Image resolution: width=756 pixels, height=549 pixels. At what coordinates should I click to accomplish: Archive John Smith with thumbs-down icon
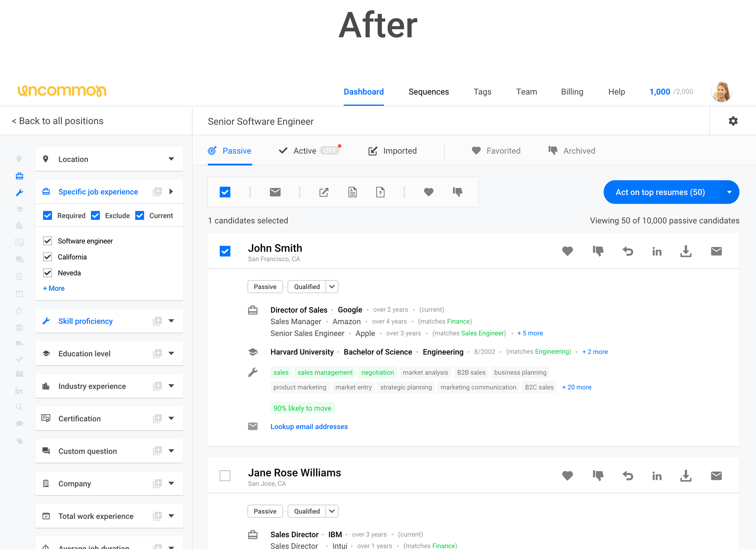[x=598, y=251]
